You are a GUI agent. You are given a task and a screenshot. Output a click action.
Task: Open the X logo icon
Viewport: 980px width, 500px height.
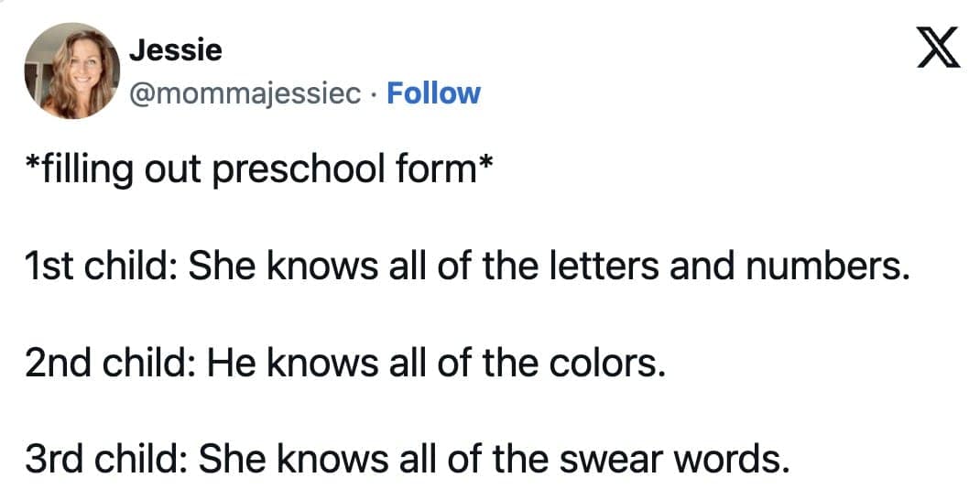(x=938, y=51)
